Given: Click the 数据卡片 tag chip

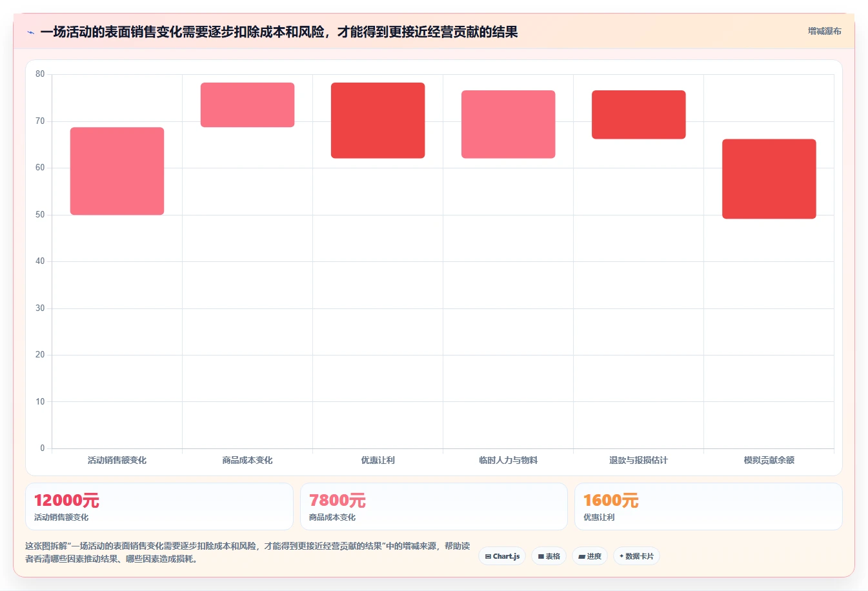Looking at the screenshot, I should click(x=636, y=556).
